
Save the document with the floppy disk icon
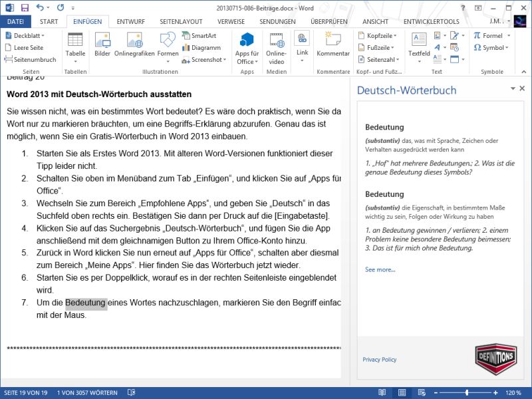25,8
